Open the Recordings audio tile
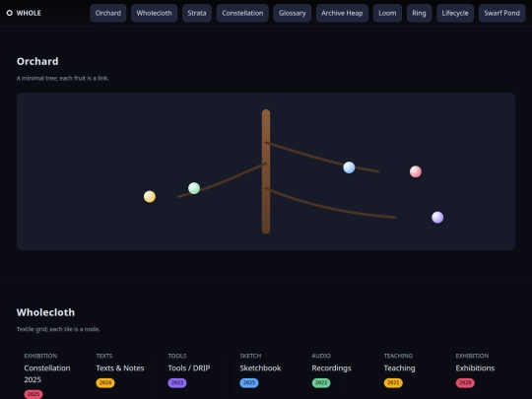This screenshot has width=532, height=399. click(338, 373)
